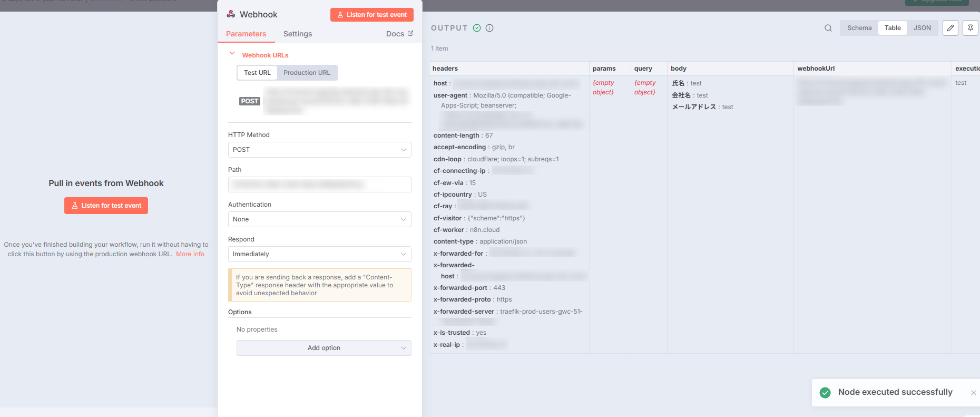Click the pin output data icon

(x=970, y=28)
